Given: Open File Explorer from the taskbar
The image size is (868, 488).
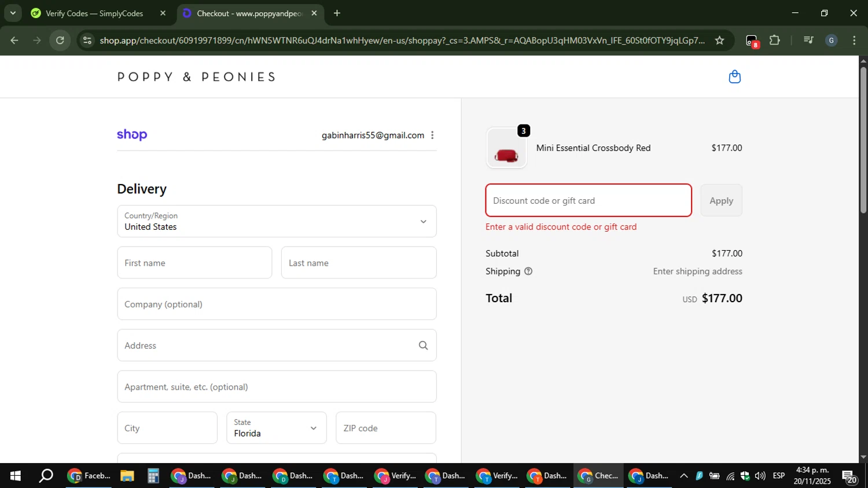Looking at the screenshot, I should click(127, 476).
